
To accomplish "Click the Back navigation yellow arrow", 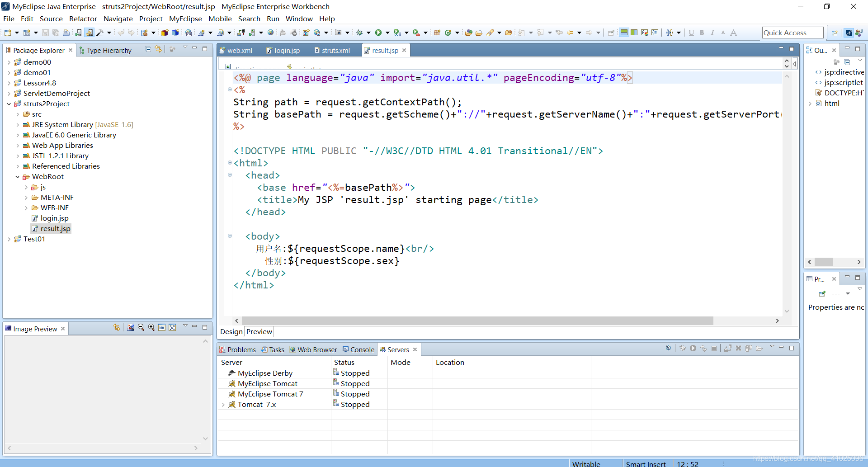I will [570, 33].
